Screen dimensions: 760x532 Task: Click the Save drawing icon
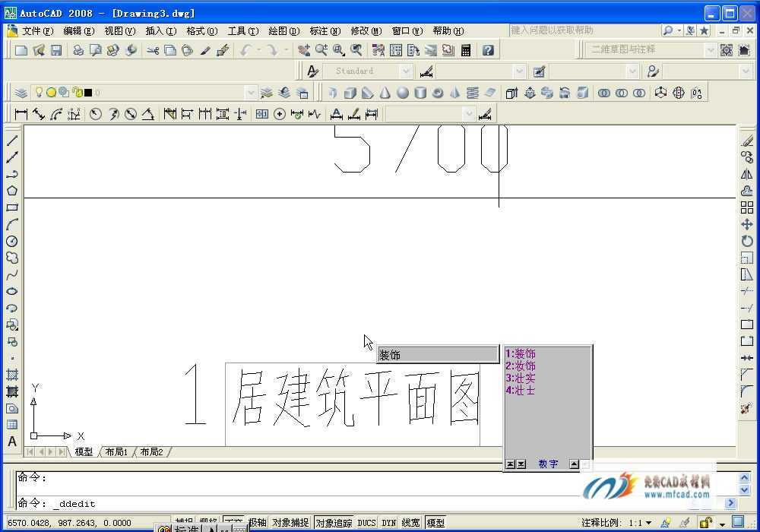(x=56, y=50)
